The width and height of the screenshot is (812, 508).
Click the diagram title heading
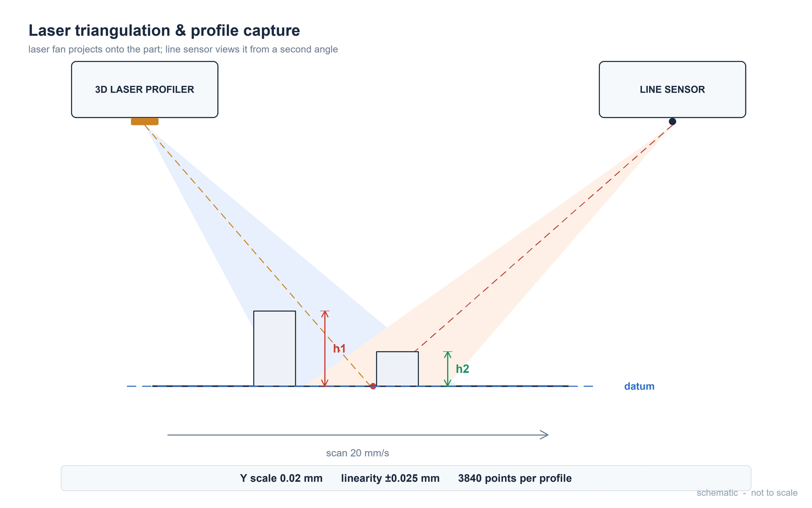pos(164,30)
